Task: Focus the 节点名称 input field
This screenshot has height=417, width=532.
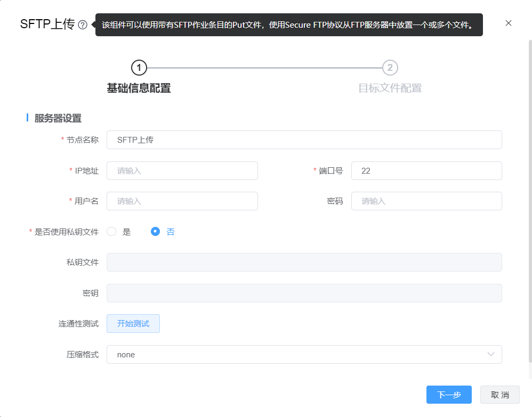Action: (x=304, y=140)
